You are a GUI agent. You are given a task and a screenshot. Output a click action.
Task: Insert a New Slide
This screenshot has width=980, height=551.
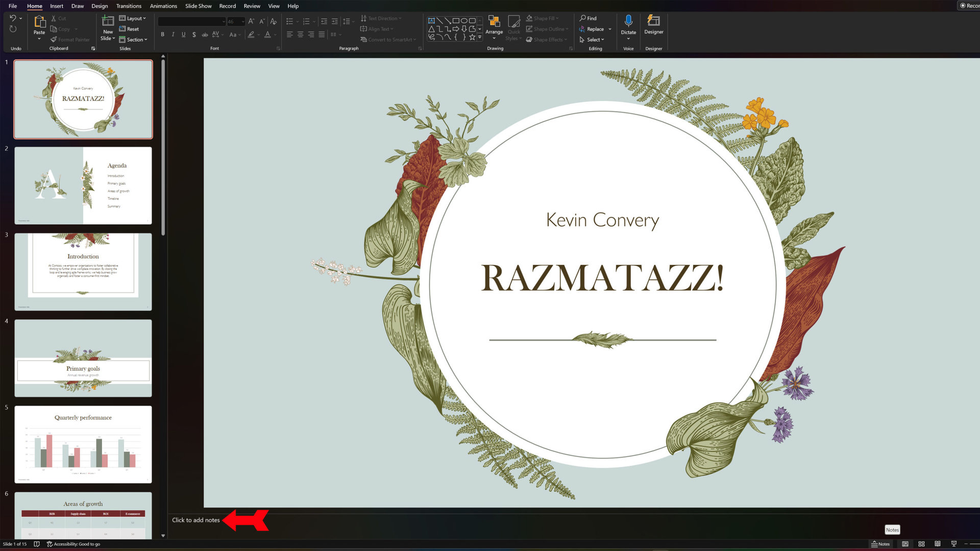tap(108, 21)
